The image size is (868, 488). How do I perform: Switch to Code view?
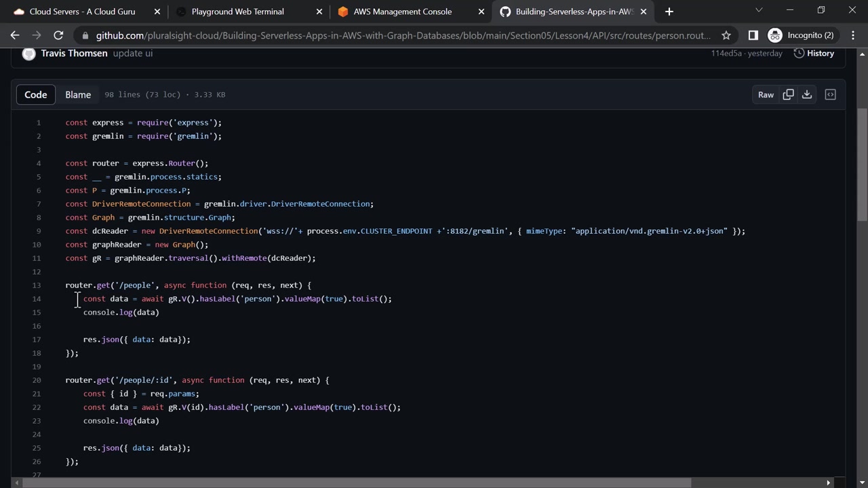coord(36,95)
